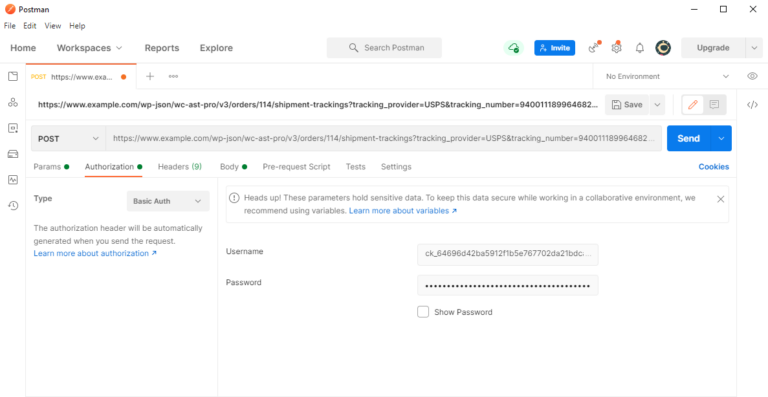This screenshot has height=397, width=768.
Task: Click the Save button
Action: click(627, 105)
